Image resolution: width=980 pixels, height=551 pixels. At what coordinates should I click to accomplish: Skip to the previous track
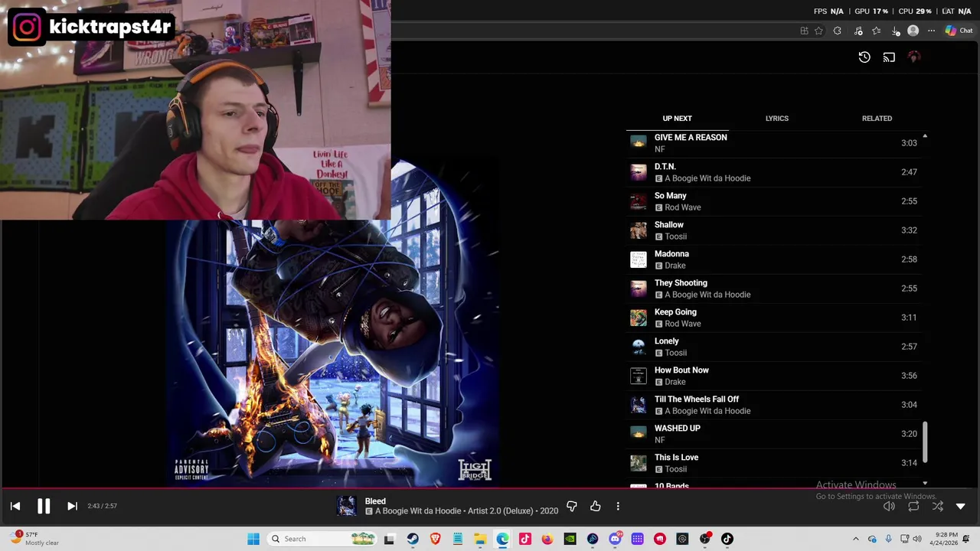(15, 506)
